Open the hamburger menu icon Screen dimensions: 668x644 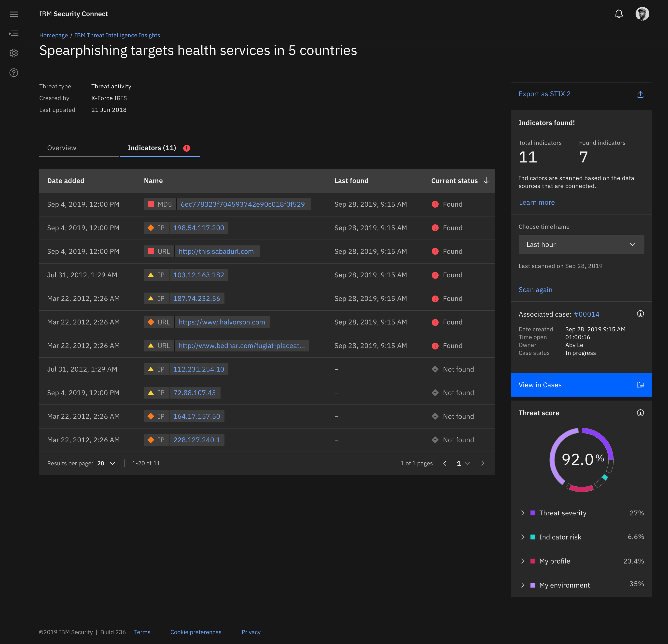click(14, 14)
